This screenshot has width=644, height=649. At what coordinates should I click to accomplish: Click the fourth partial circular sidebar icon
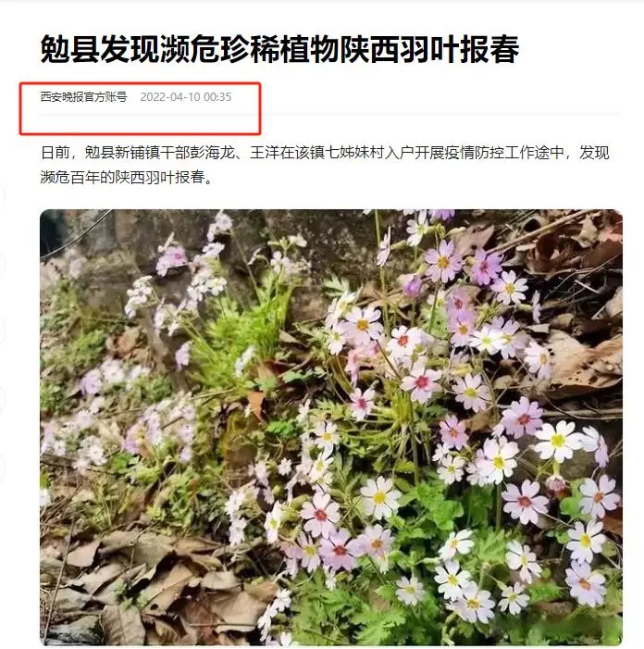click(x=2, y=399)
